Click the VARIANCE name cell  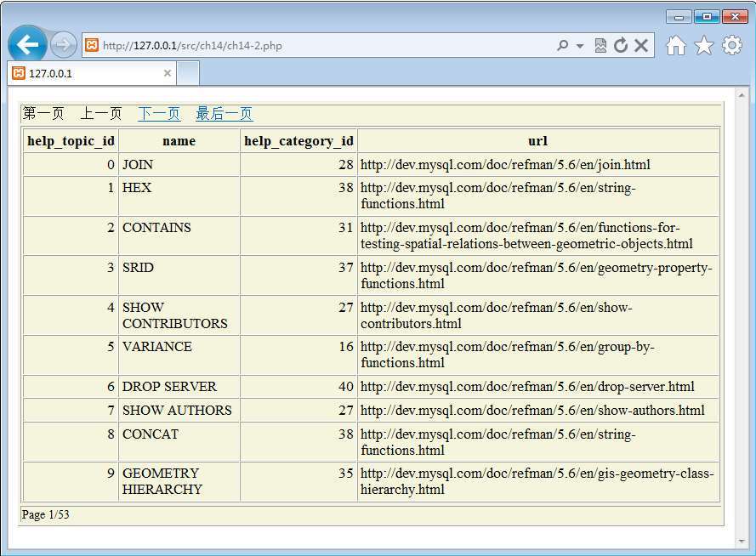[x=179, y=355]
